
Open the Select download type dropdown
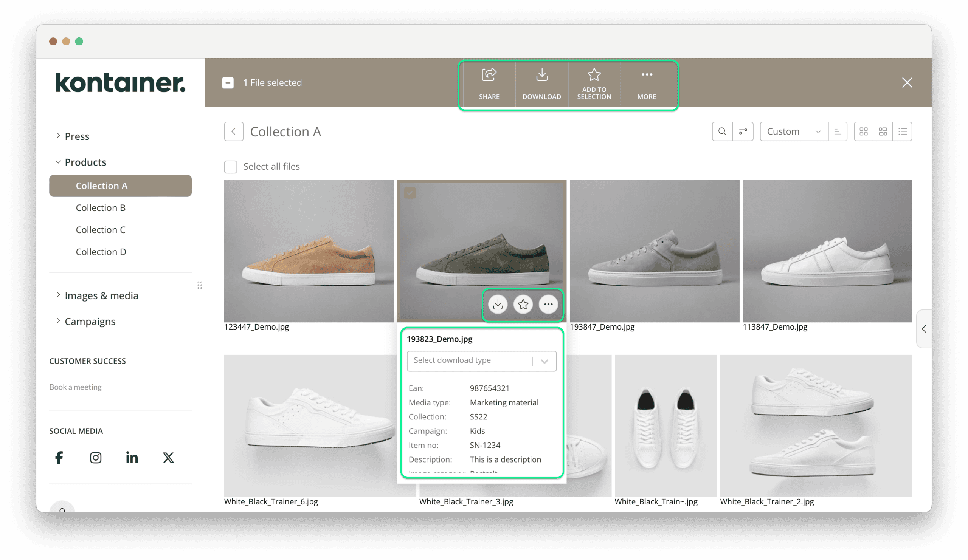pos(482,361)
